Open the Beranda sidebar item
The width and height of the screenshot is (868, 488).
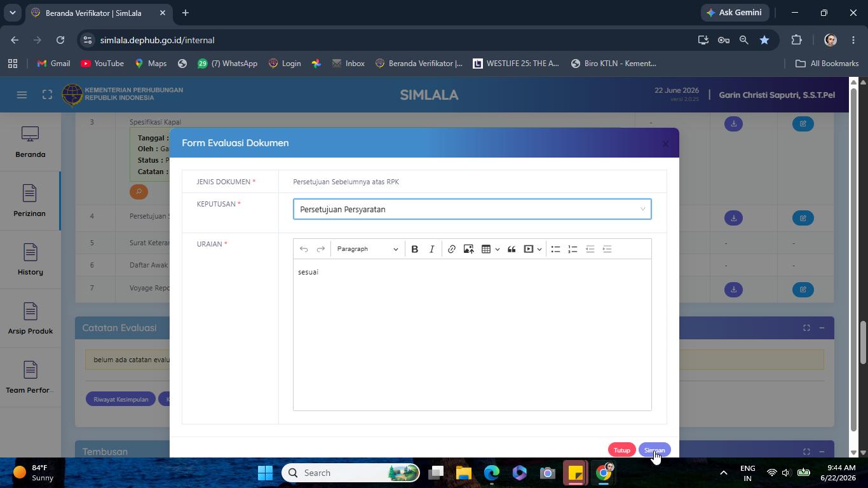tap(31, 142)
